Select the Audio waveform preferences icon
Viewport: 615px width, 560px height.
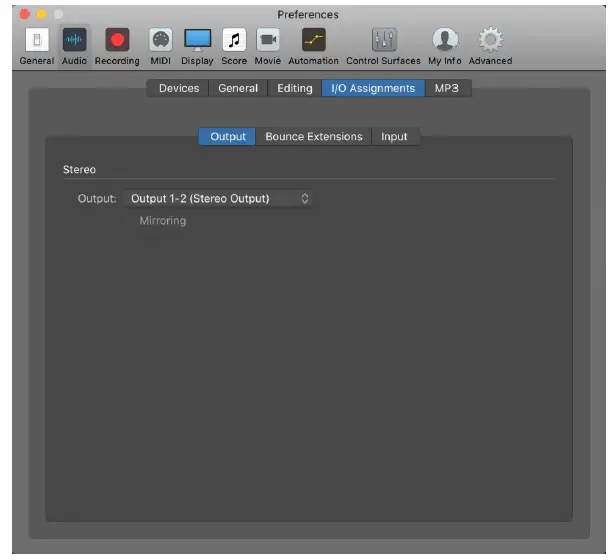[74, 40]
